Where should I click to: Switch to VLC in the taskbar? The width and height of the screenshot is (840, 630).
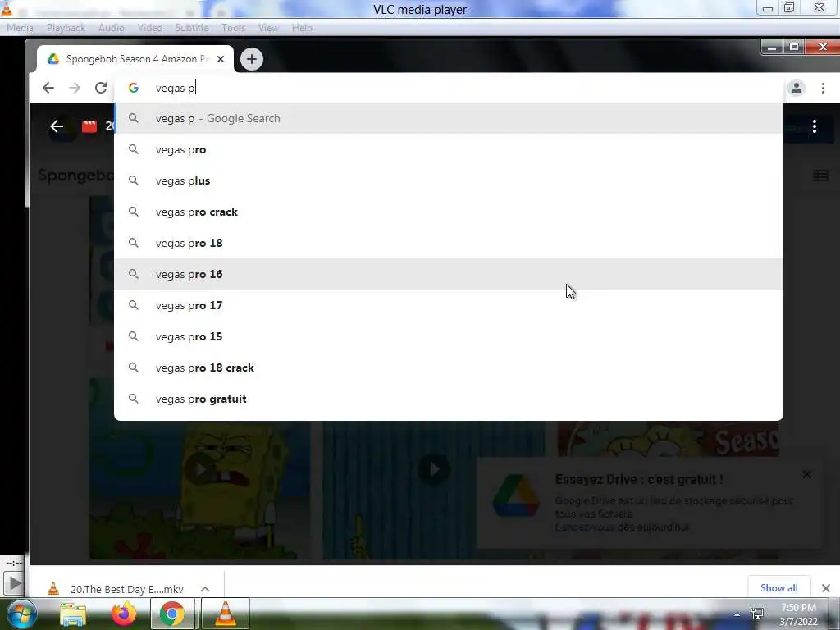(x=226, y=614)
